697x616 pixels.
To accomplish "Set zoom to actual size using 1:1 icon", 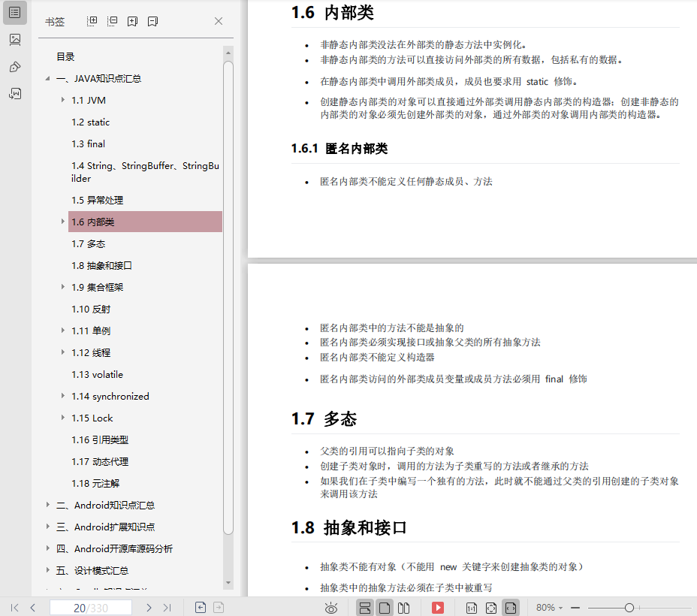I will [470, 607].
